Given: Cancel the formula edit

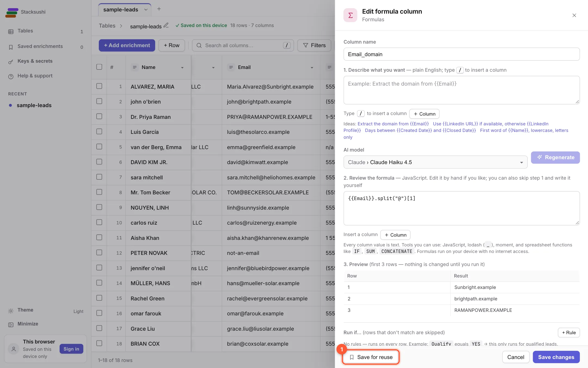Looking at the screenshot, I should [516, 357].
